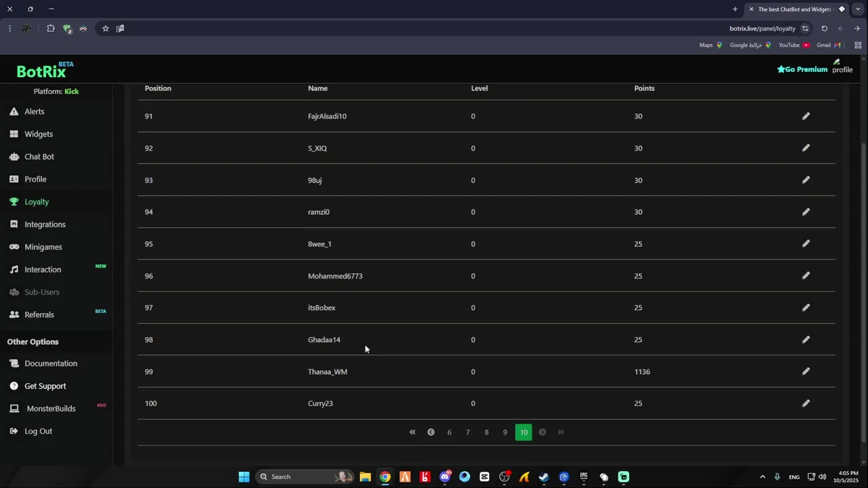The height and width of the screenshot is (488, 868).
Task: Edit the 98uj row using pencil icon
Action: coord(806,180)
